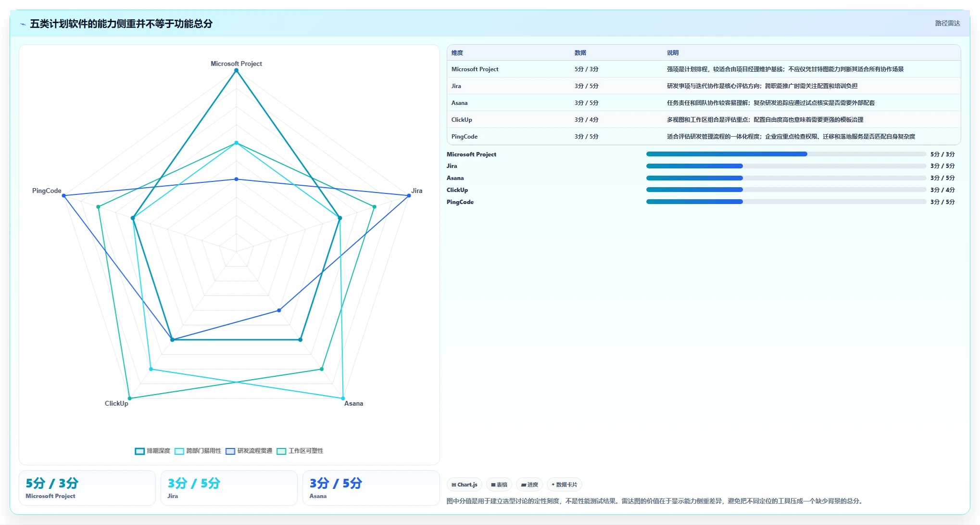Toggle the 工作区可塑性 legend dataset
Screen dimensions: 980x525
pos(300,451)
